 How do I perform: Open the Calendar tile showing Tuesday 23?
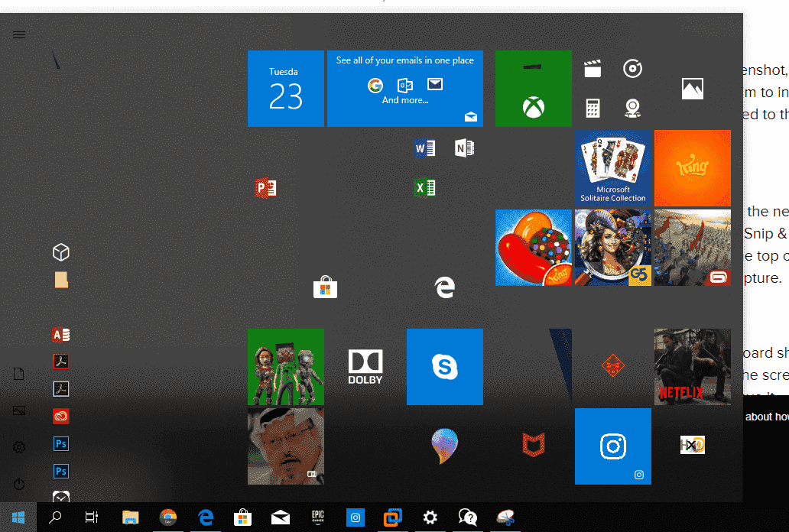pos(286,89)
